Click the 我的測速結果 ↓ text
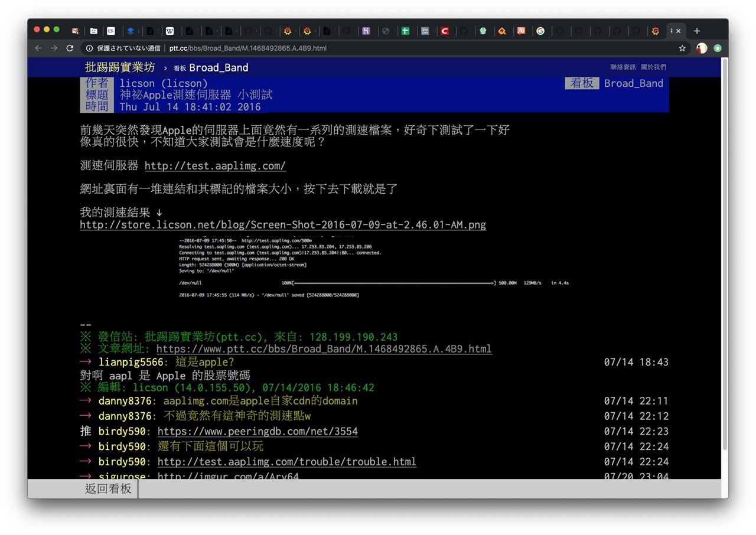This screenshot has width=756, height=535. coord(121,212)
